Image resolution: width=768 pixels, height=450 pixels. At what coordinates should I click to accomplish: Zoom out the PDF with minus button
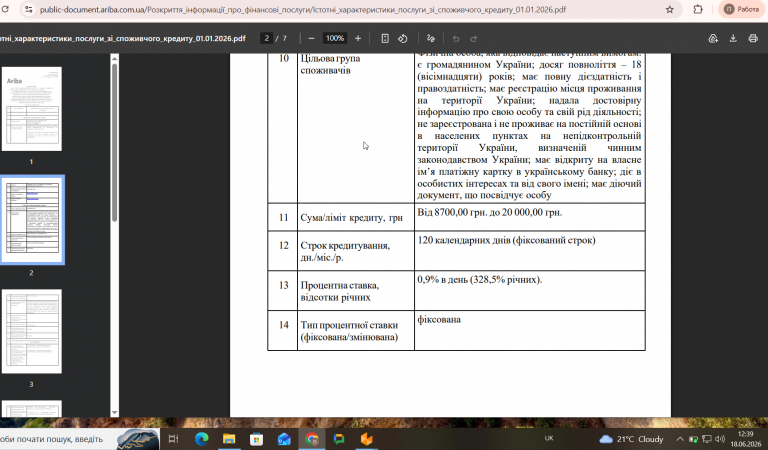[311, 38]
